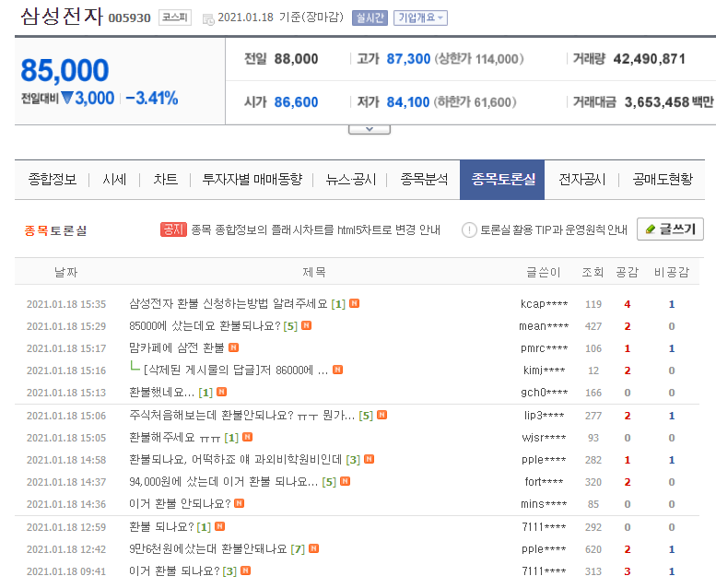
Task: Click the 조회 column header
Action: tap(593, 272)
